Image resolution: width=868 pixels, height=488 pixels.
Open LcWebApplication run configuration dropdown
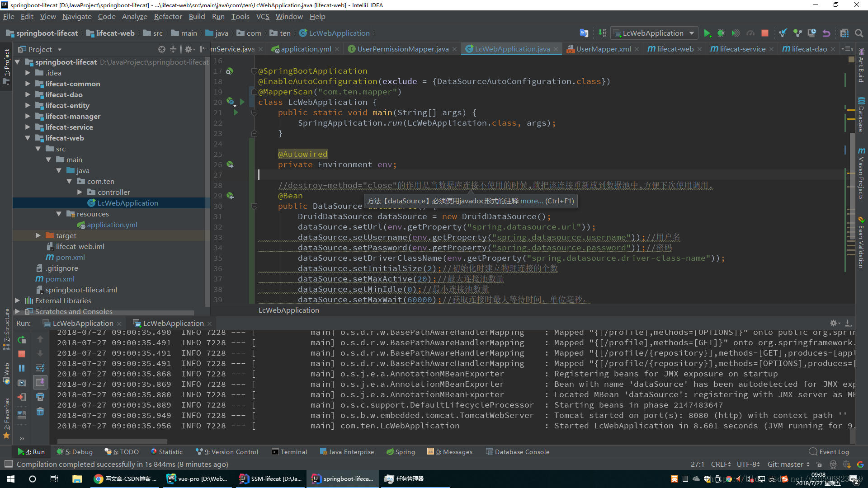(x=692, y=33)
